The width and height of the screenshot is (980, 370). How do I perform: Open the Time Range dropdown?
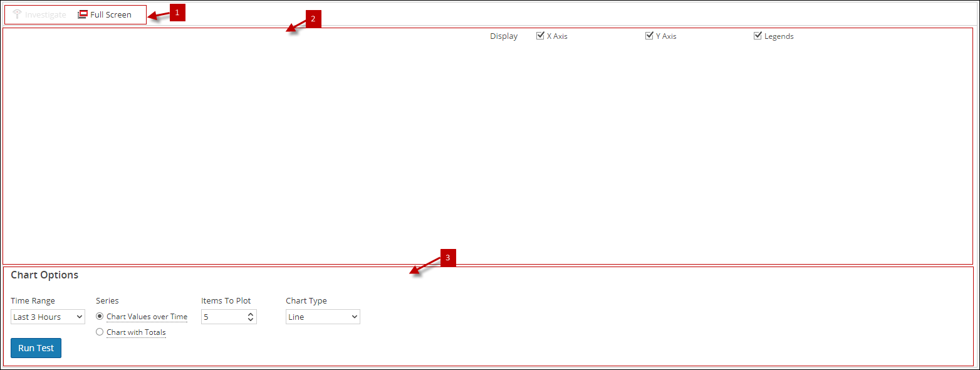(x=48, y=317)
